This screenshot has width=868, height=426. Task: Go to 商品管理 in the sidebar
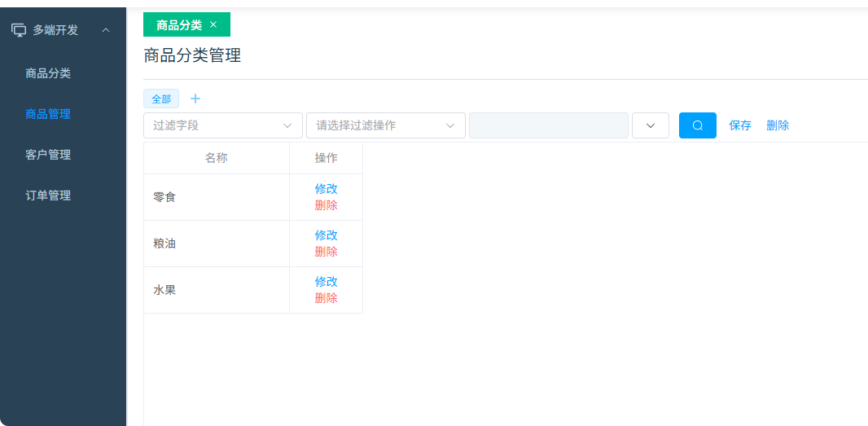48,114
